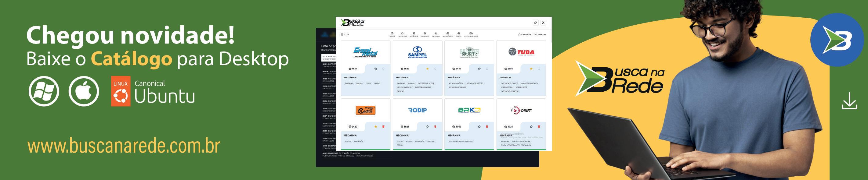868x180 pixels.
Task: Open the FAVORITOS category filter
Action: (402, 34)
